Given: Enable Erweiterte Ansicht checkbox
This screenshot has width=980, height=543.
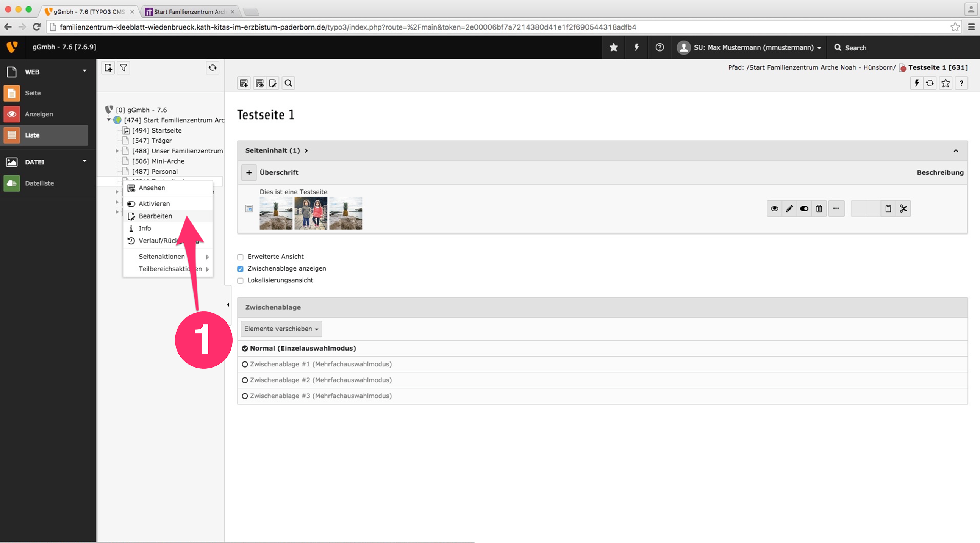Looking at the screenshot, I should 240,257.
